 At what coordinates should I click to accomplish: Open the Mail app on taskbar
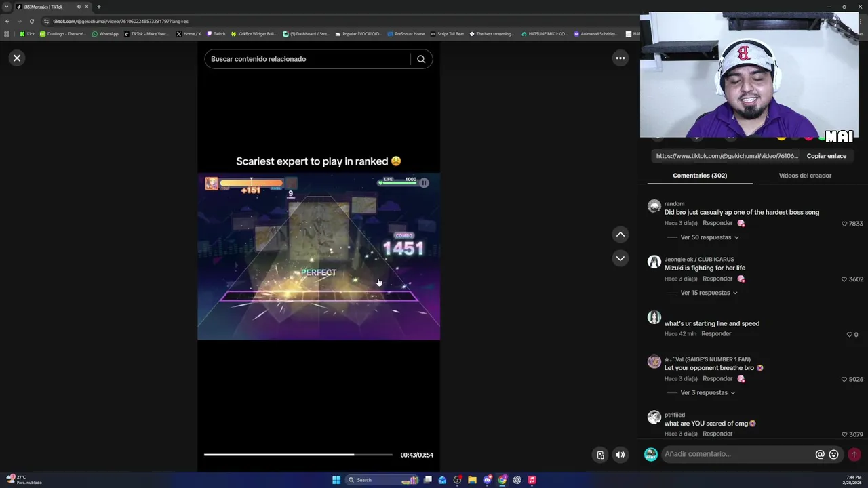[443, 480]
